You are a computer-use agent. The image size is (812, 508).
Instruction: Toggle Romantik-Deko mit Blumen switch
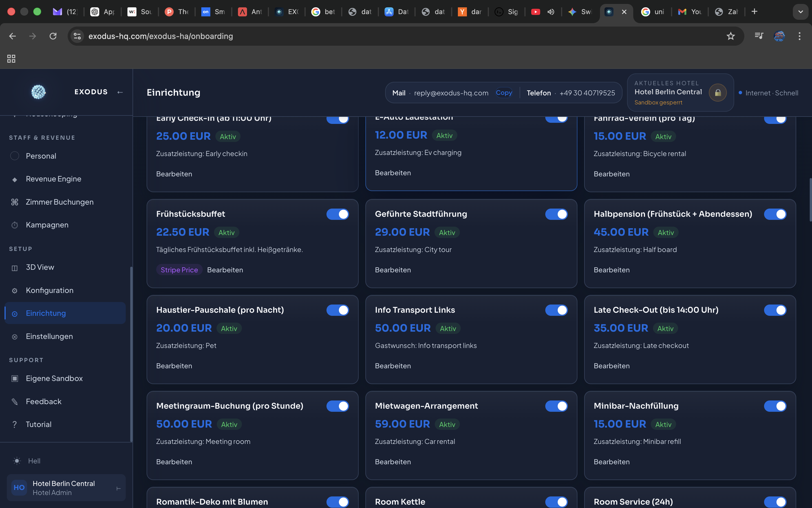337,502
